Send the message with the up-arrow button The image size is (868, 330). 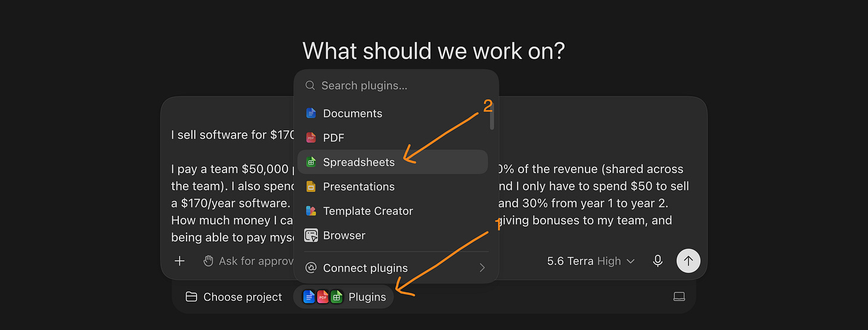689,261
